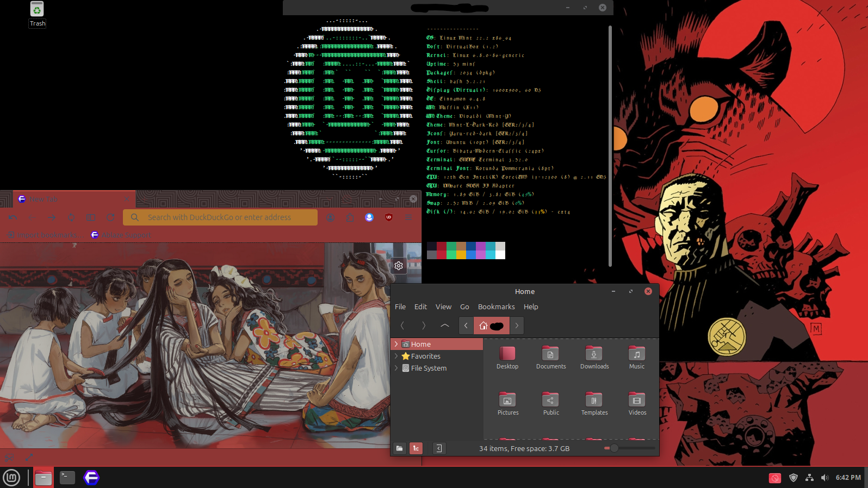Screen dimensions: 868x488
Task: Open the Documents folder
Action: point(551,358)
